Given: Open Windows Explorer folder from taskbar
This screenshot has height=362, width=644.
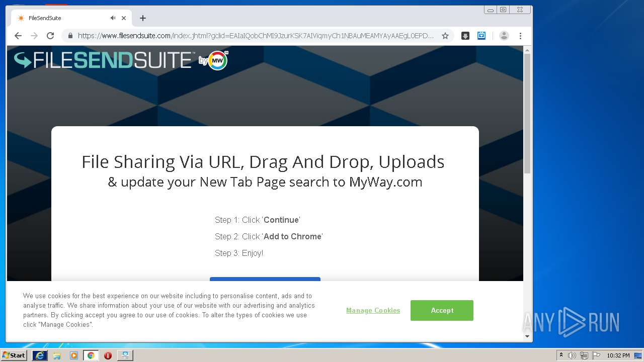Looking at the screenshot, I should click(x=57, y=355).
